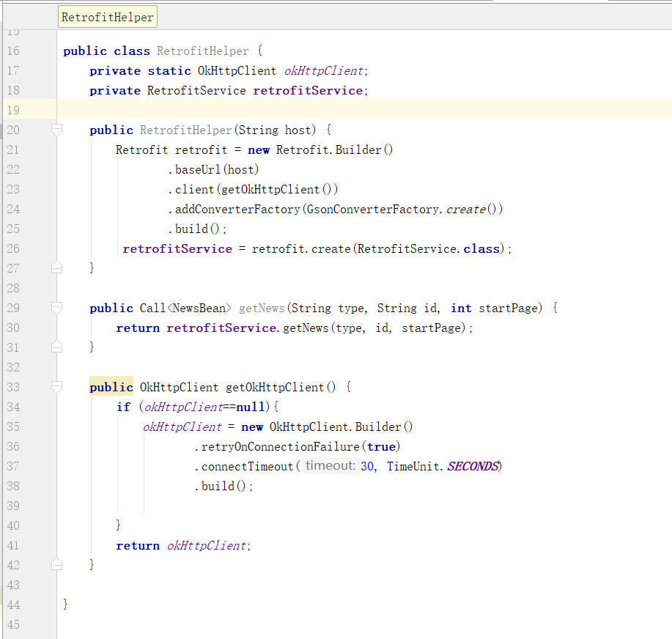Image resolution: width=672 pixels, height=639 pixels.
Task: Collapse constructor end fold marker at line 27
Action: pyautogui.click(x=56, y=268)
